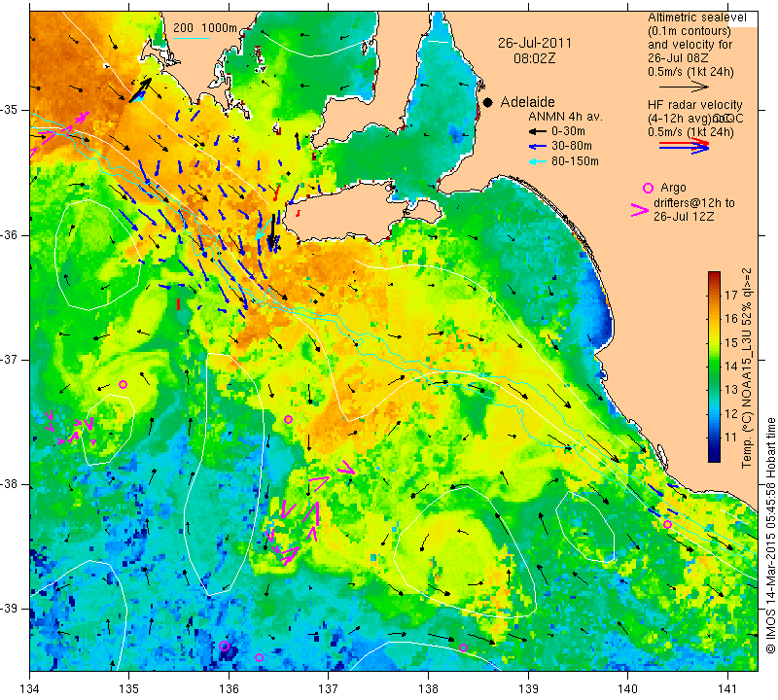Click the '30-80m' depth label

coord(572,147)
